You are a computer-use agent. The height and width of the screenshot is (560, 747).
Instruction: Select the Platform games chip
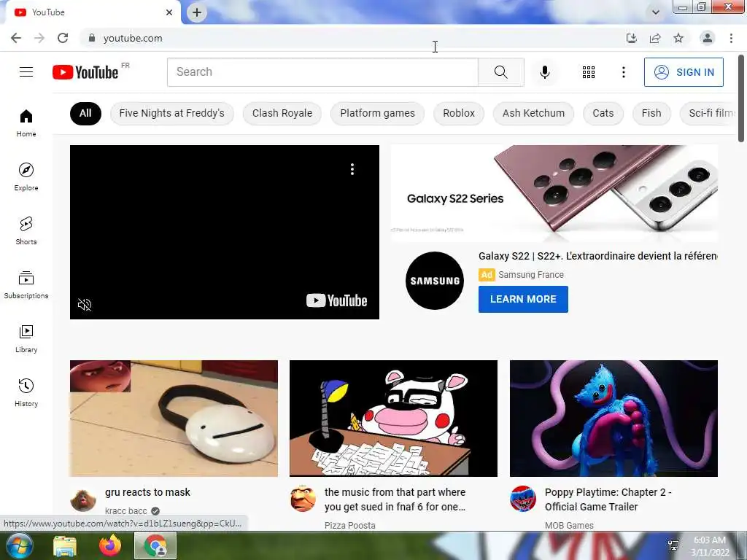click(377, 113)
